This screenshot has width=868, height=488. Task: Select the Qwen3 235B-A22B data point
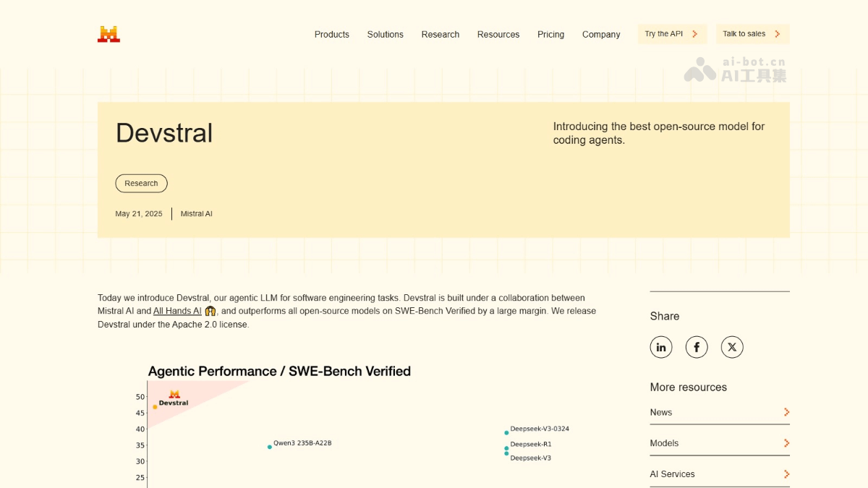[269, 446]
